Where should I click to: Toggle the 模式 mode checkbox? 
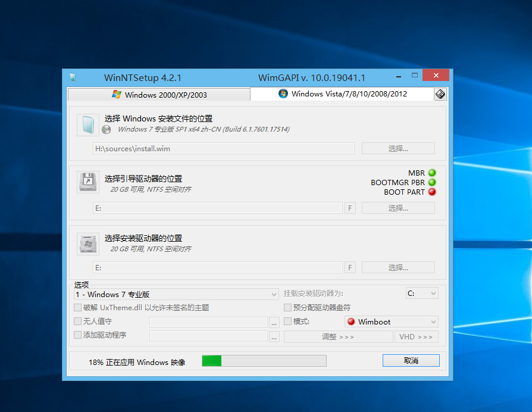pyautogui.click(x=287, y=321)
